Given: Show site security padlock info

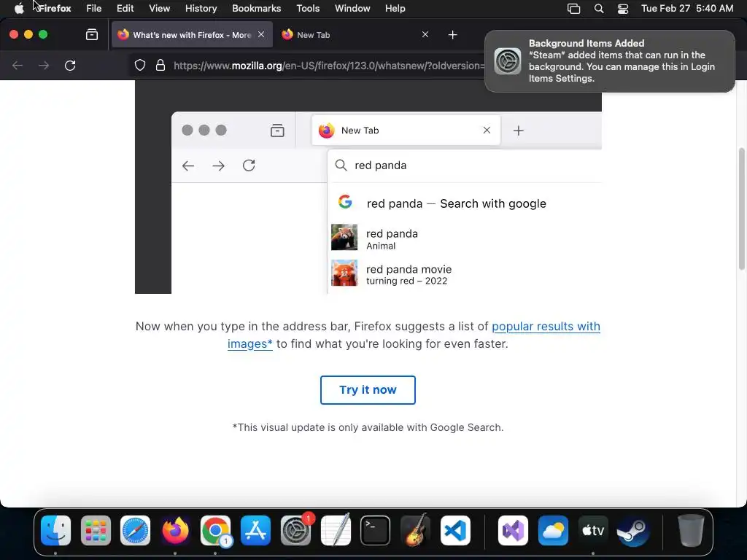Looking at the screenshot, I should 160,65.
